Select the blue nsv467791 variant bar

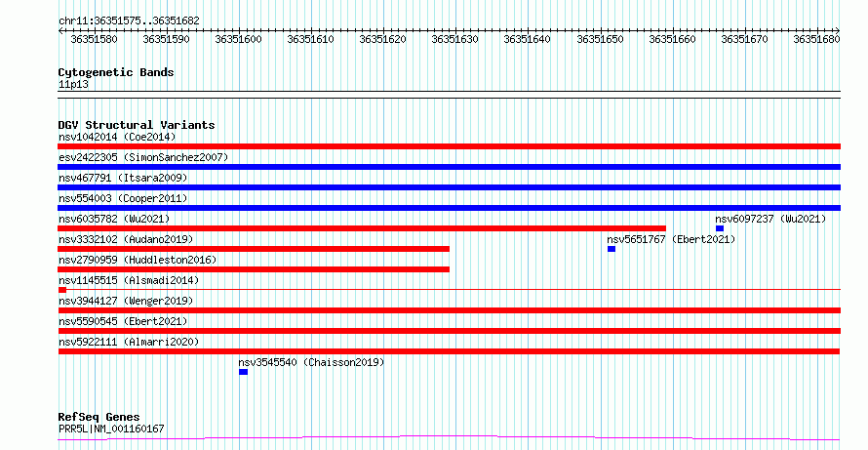coord(449,187)
